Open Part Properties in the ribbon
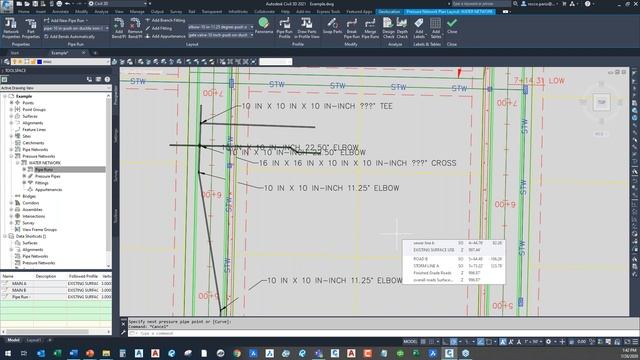640x360 pixels. tap(31, 28)
